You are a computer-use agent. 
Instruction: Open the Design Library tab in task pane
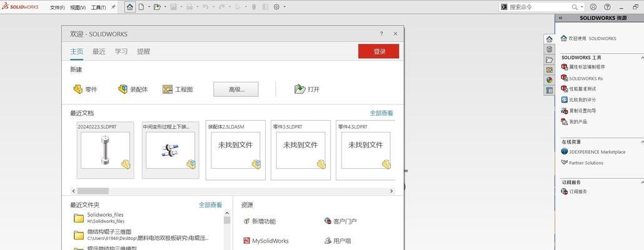549,49
